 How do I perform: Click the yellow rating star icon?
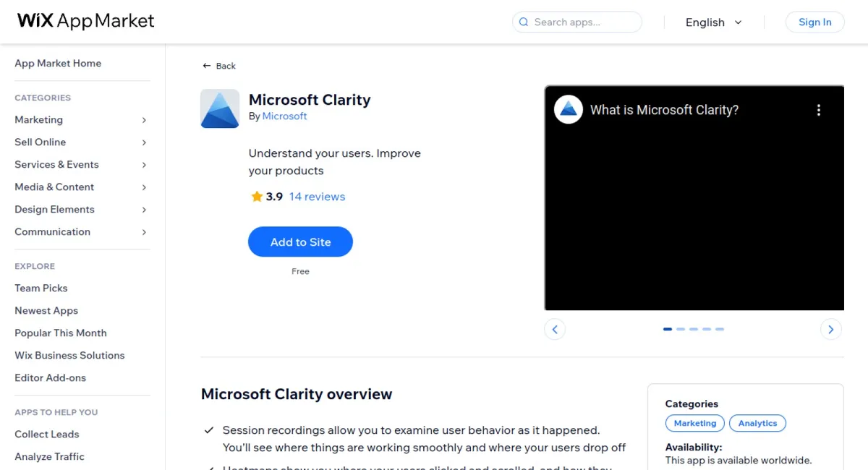point(257,197)
